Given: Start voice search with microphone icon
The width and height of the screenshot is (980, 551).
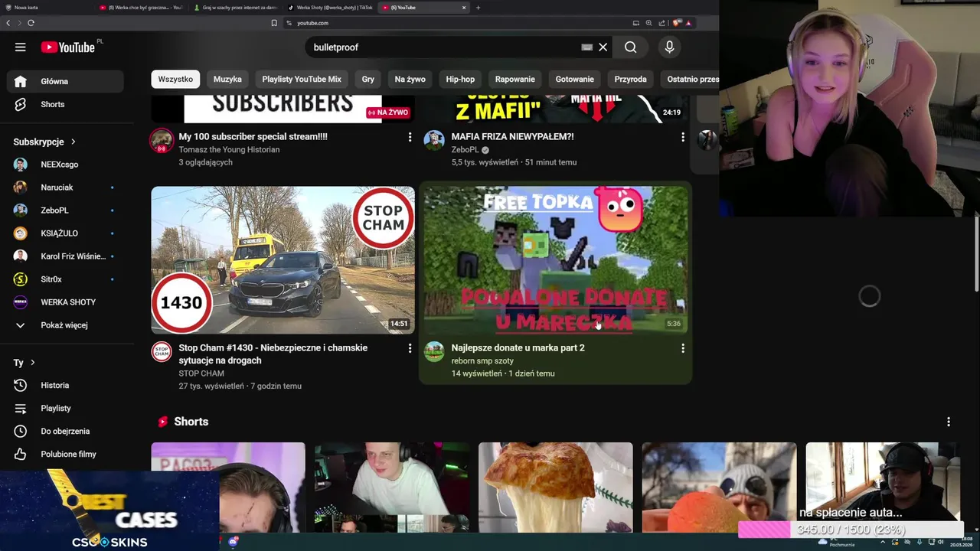Looking at the screenshot, I should coord(669,47).
